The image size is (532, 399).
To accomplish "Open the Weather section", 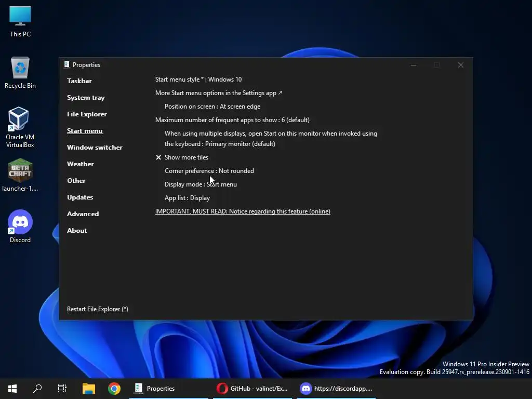I will click(81, 164).
